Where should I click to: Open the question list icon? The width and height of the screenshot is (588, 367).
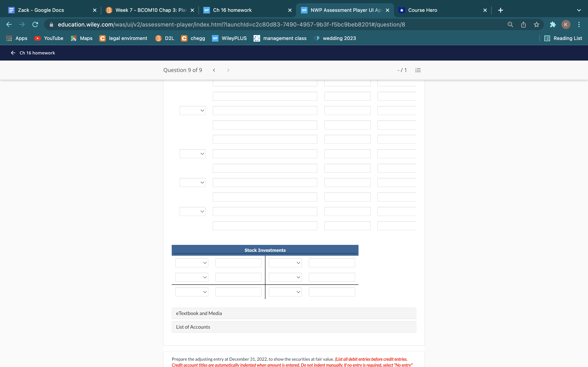point(418,70)
